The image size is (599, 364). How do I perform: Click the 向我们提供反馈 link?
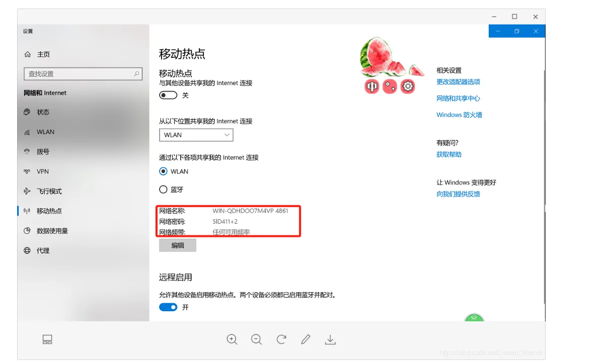[458, 194]
